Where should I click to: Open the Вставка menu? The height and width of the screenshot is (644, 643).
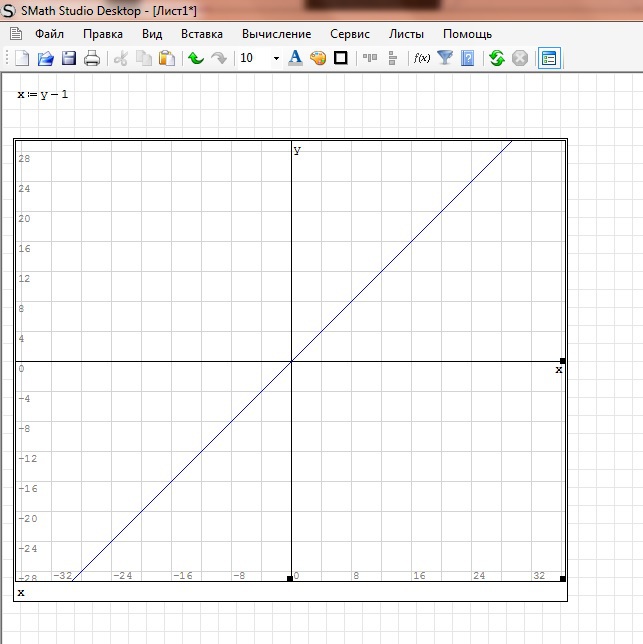point(202,34)
